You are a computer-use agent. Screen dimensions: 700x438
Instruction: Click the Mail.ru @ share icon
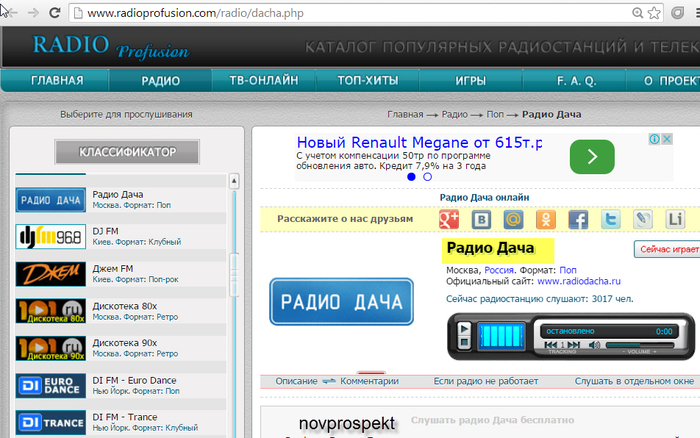coord(514,219)
